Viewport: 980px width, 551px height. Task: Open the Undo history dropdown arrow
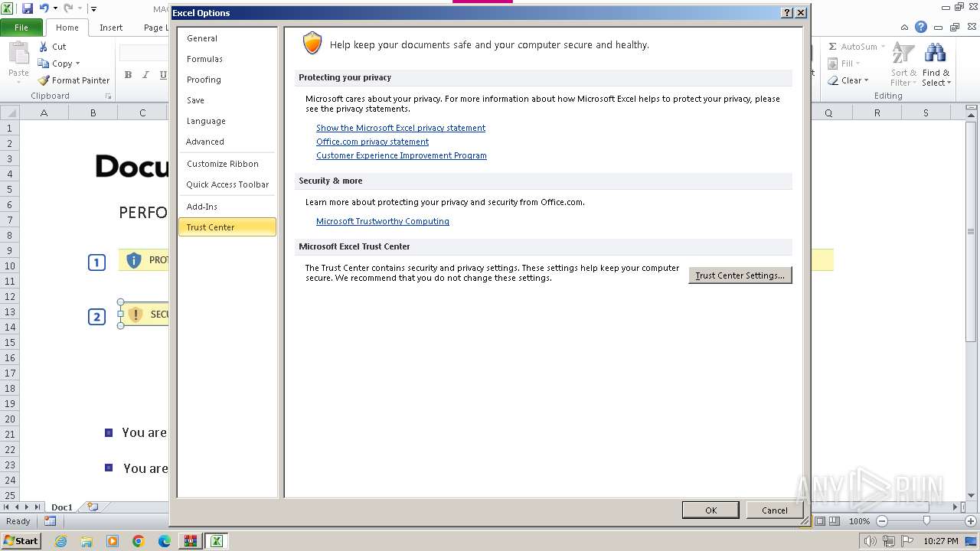coord(55,9)
